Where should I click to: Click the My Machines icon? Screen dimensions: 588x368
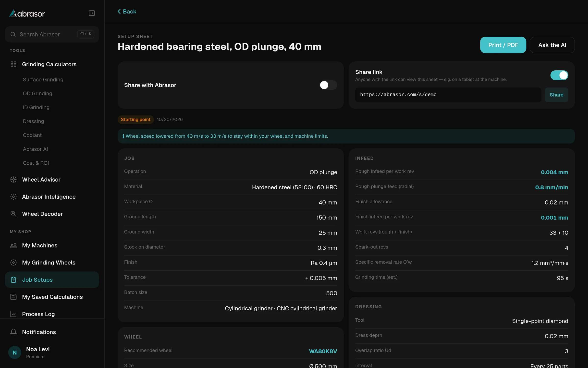13,245
